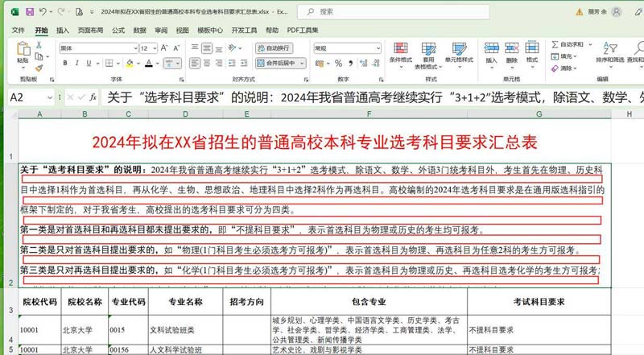Toggle Bold formatting
This screenshot has height=355, width=644.
coord(65,64)
